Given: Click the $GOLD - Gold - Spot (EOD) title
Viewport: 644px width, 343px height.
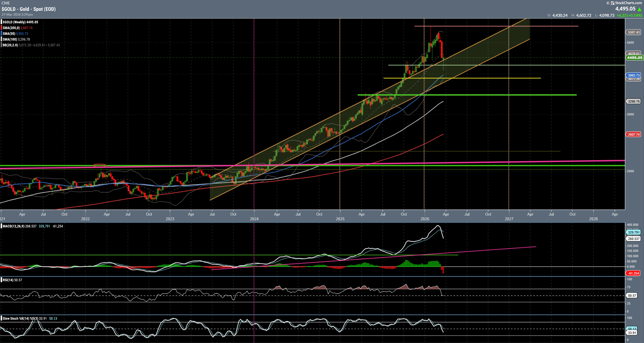Looking at the screenshot, I should pos(29,9).
